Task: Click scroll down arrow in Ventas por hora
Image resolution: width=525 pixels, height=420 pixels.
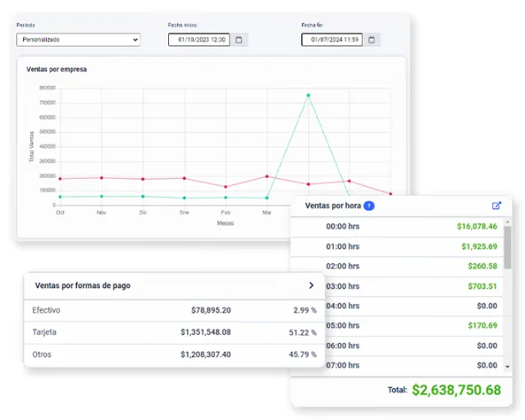Action: (508, 367)
